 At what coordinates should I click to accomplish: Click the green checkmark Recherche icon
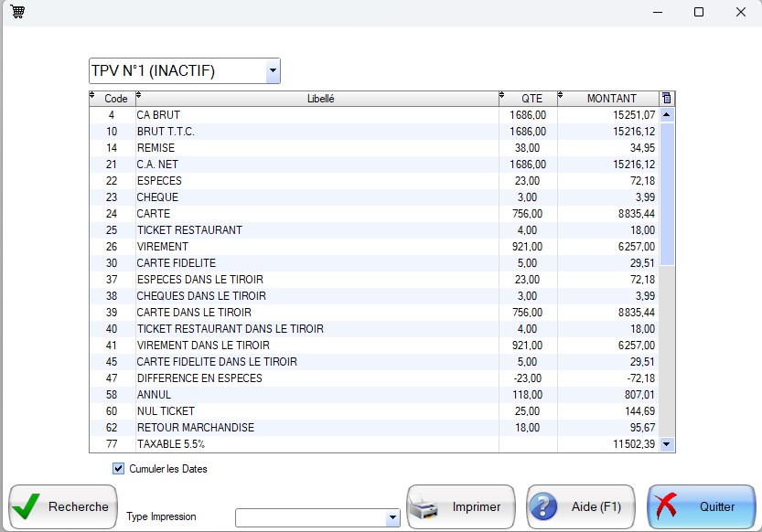coord(28,506)
